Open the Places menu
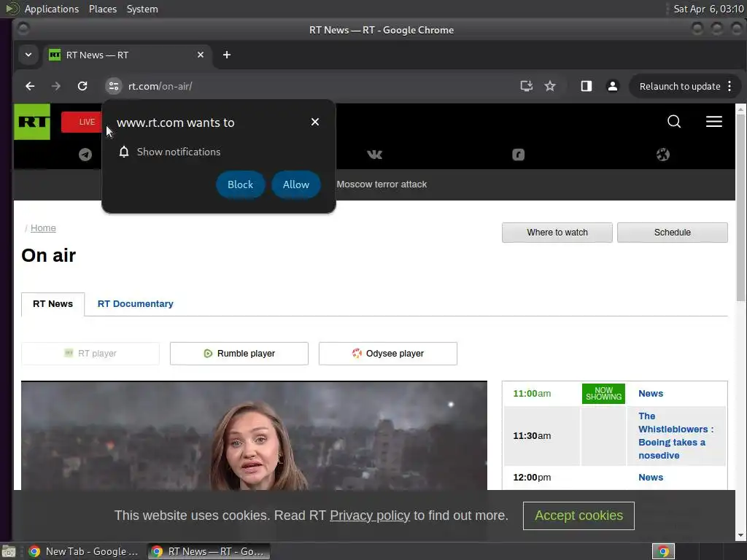 [103, 9]
